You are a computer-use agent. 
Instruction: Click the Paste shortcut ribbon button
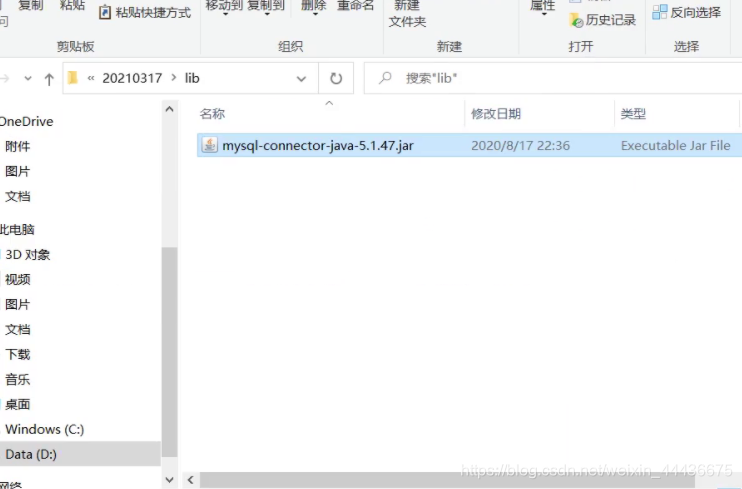(x=145, y=12)
